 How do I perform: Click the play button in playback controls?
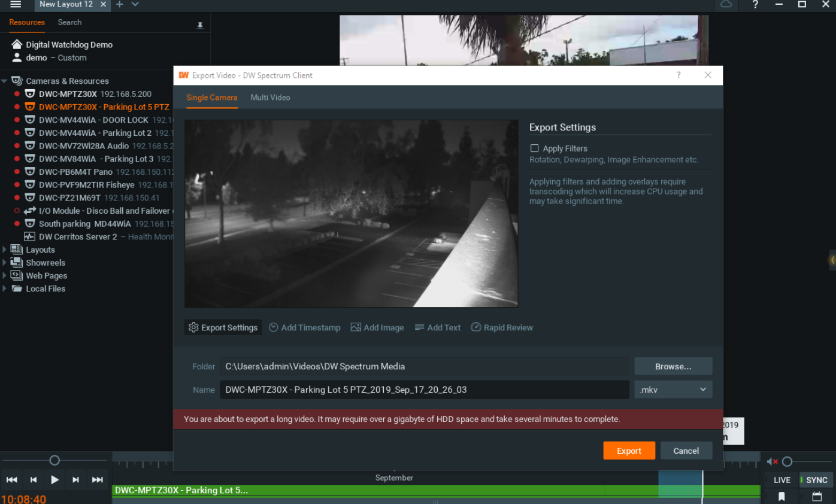coord(54,479)
